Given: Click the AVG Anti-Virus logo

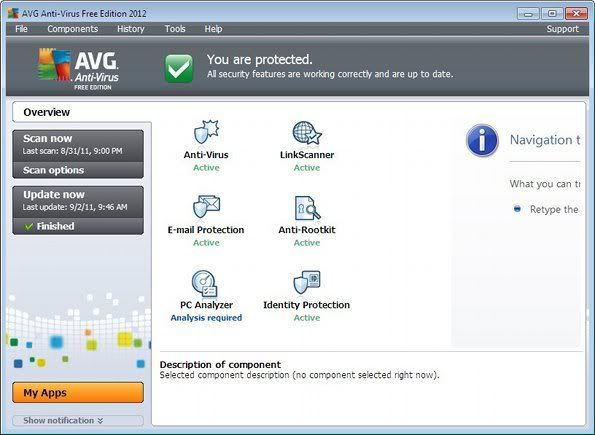Looking at the screenshot, I should (78, 69).
